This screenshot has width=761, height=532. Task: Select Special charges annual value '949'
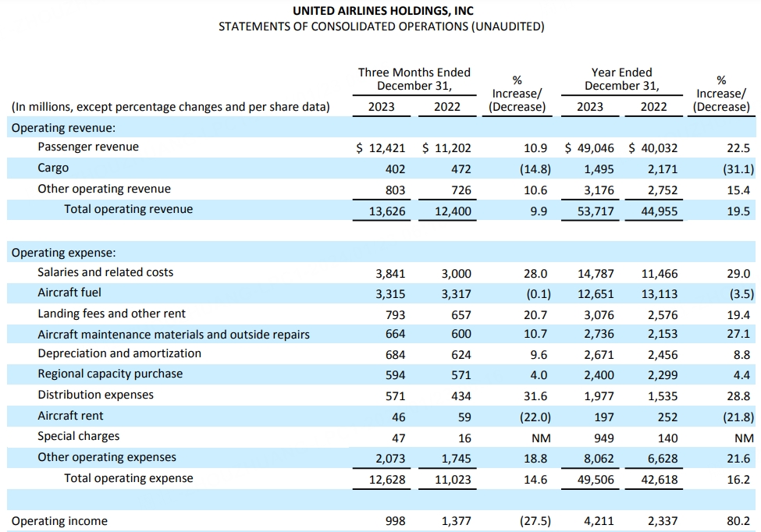tap(604, 438)
